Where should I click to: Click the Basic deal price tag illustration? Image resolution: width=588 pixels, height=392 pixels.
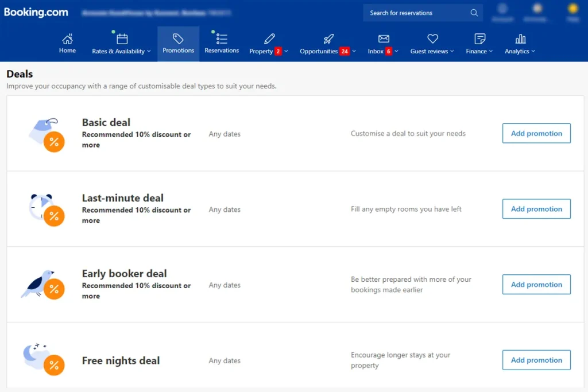tap(47, 135)
